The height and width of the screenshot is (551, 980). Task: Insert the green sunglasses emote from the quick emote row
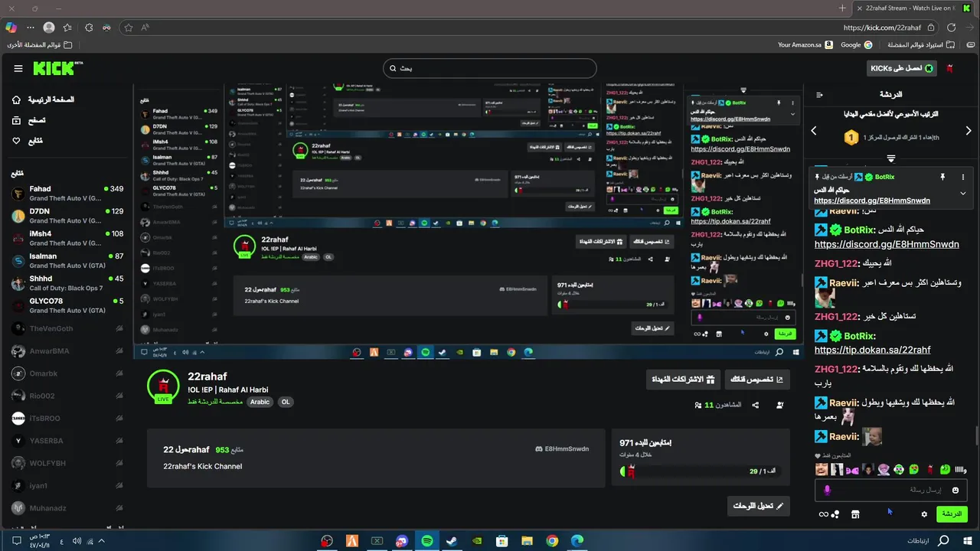point(899,469)
